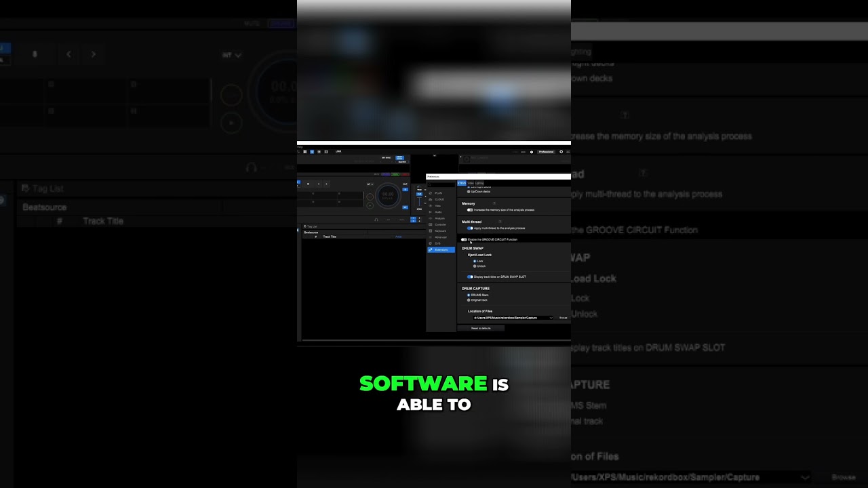This screenshot has height=488, width=868.
Task: Click the Memory help question mark icon
Action: click(494, 203)
